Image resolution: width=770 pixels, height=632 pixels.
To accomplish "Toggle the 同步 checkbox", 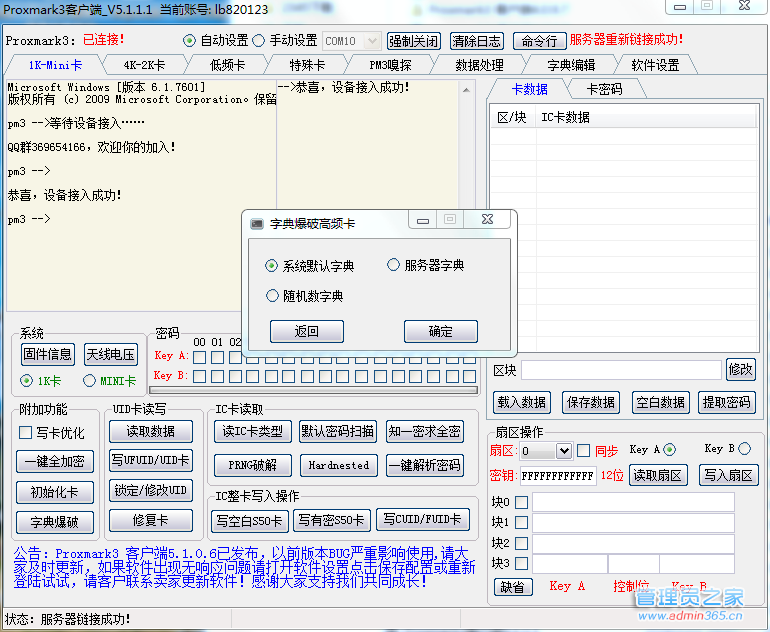I will 583,450.
